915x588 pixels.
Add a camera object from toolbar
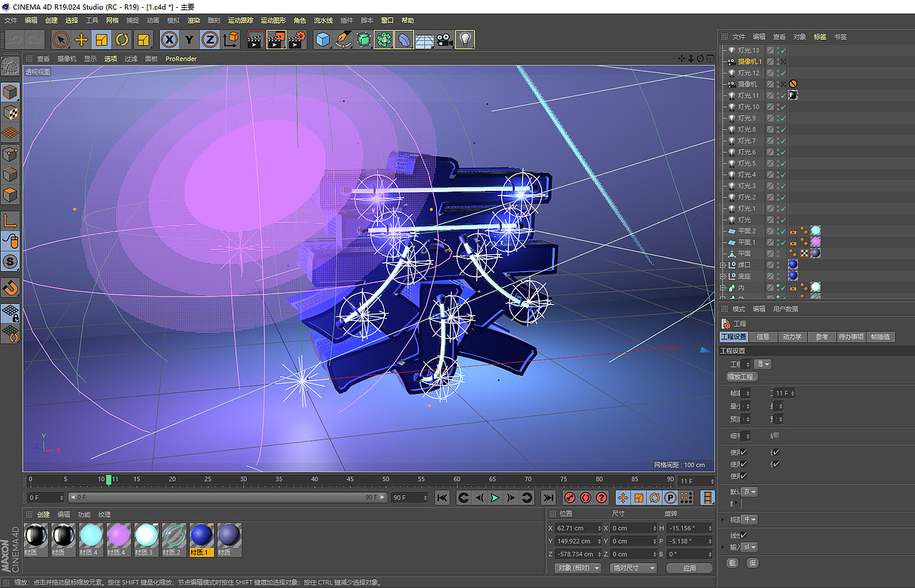click(445, 39)
